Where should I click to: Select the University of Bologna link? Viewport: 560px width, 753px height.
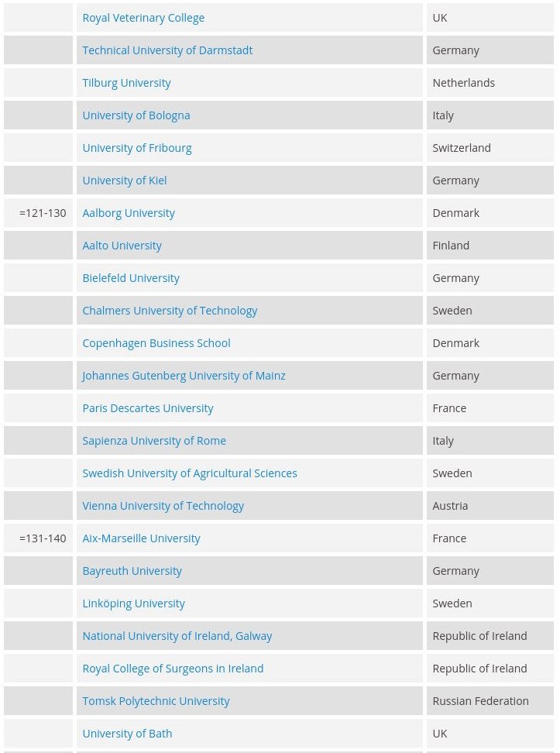[x=136, y=115]
